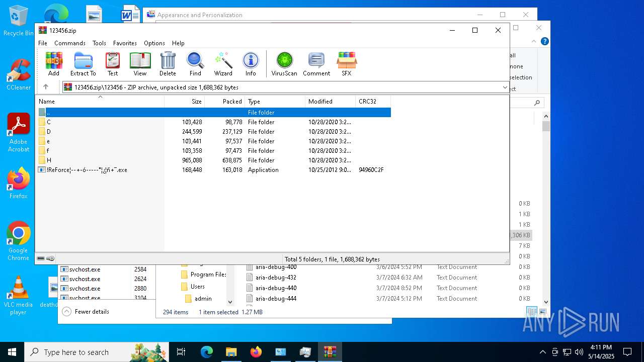
Task: Select the admin folder in Explorer tree
Action: coord(198,299)
